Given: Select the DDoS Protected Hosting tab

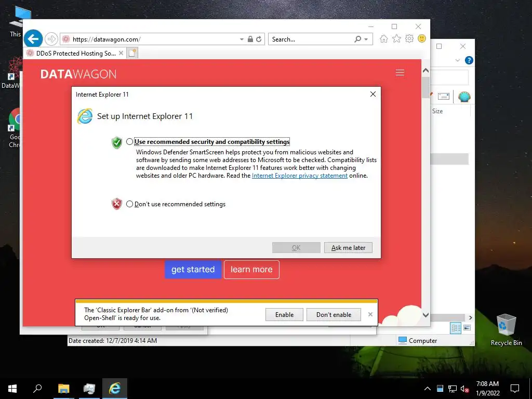Looking at the screenshot, I should (74, 54).
